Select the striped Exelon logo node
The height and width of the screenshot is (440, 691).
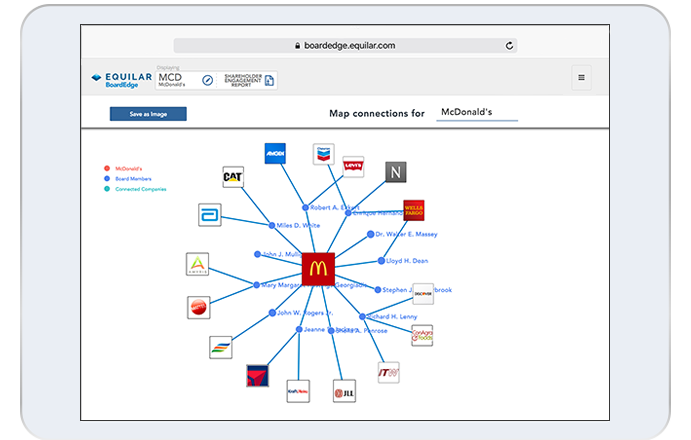pos(221,347)
